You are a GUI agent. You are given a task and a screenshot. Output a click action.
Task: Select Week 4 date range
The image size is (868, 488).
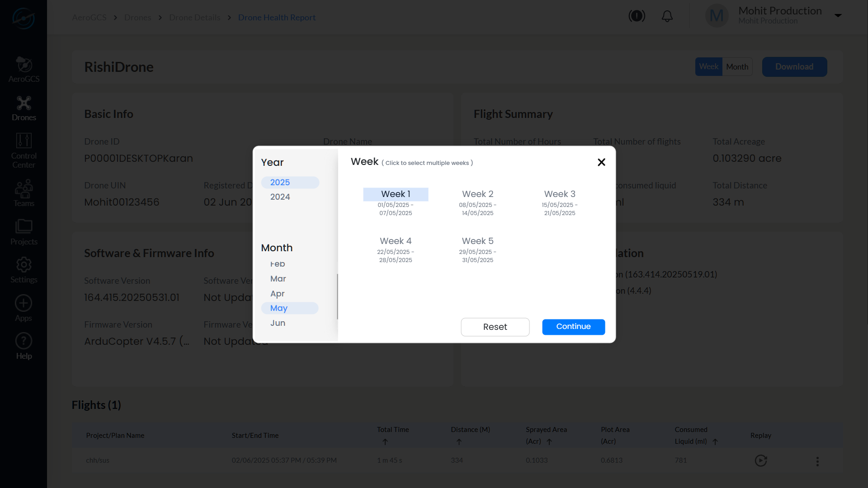[396, 256]
